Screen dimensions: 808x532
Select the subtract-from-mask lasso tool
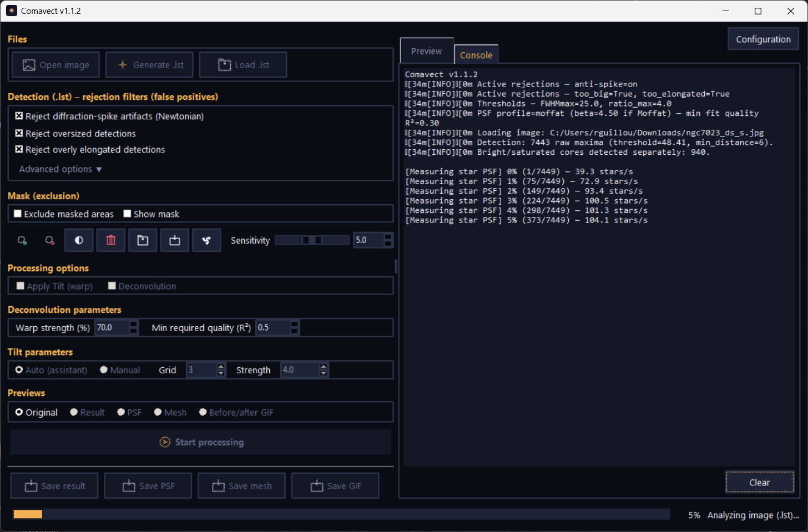pos(50,240)
